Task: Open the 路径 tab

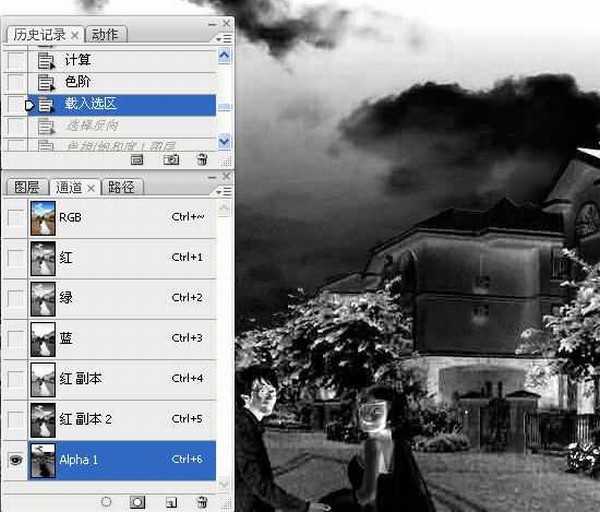Action: click(121, 187)
